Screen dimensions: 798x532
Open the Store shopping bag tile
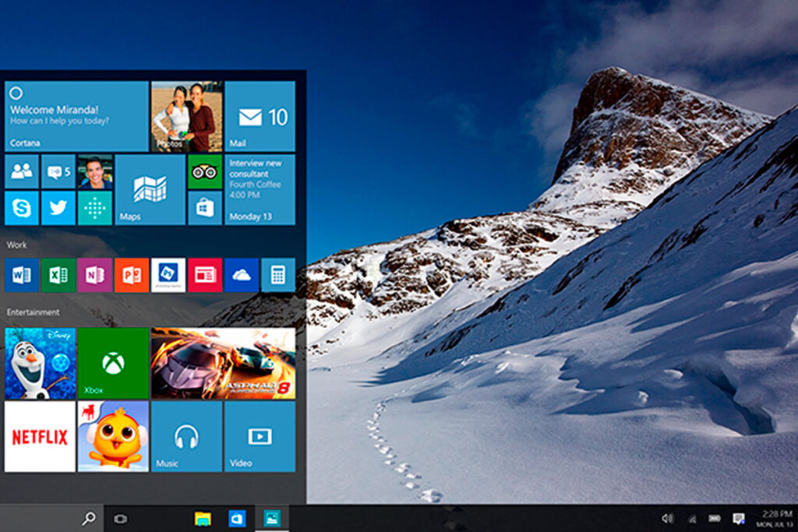pos(205,208)
